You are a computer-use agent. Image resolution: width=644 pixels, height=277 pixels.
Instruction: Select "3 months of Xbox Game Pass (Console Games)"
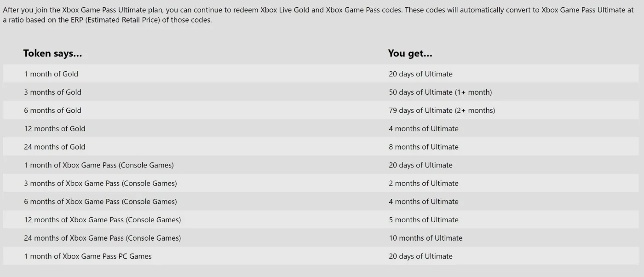[100, 184]
